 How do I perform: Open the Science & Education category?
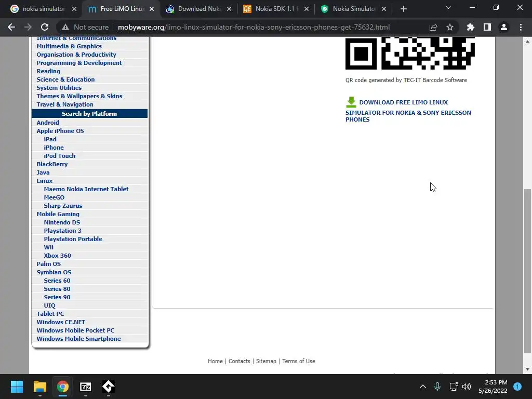pos(66,79)
